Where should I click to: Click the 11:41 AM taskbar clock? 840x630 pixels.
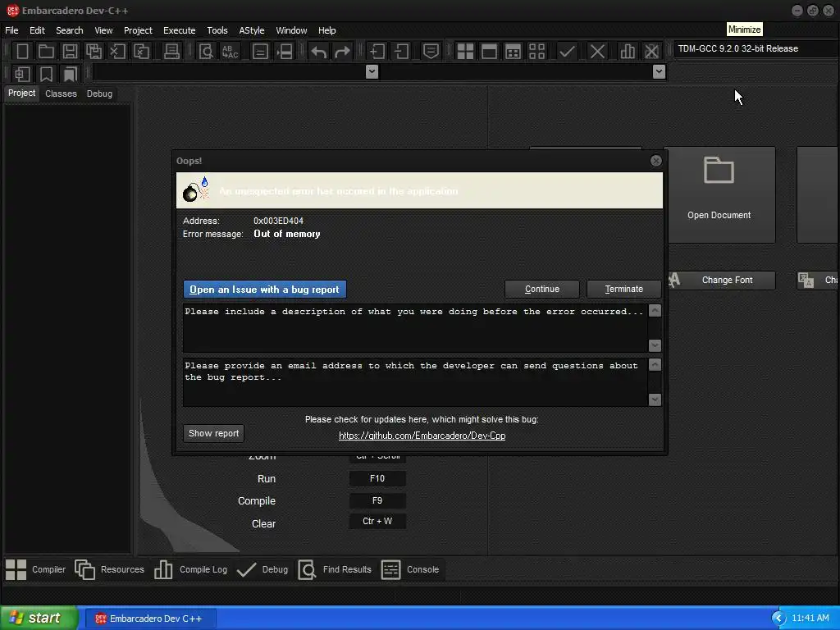tap(810, 619)
